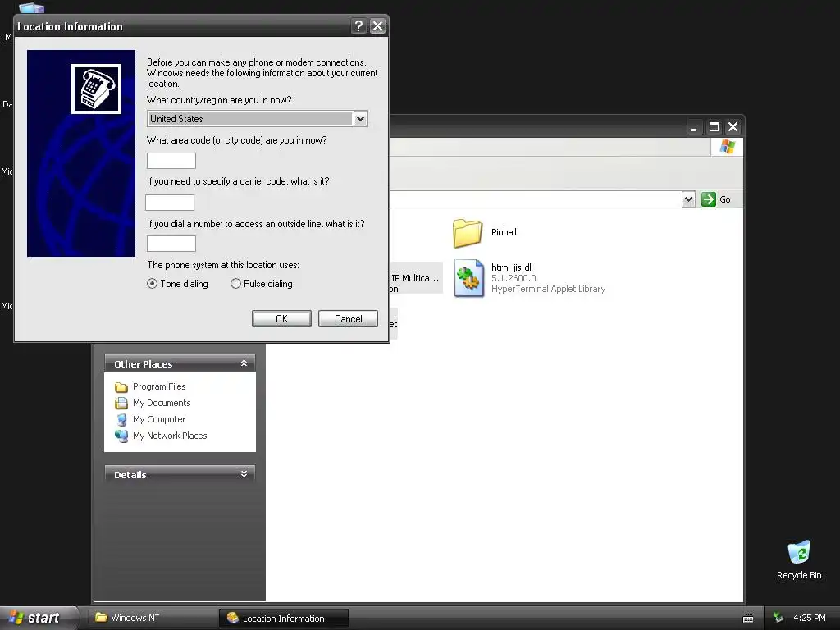Open the My Network Places link
Viewport: 840px width, 630px height.
pos(170,436)
